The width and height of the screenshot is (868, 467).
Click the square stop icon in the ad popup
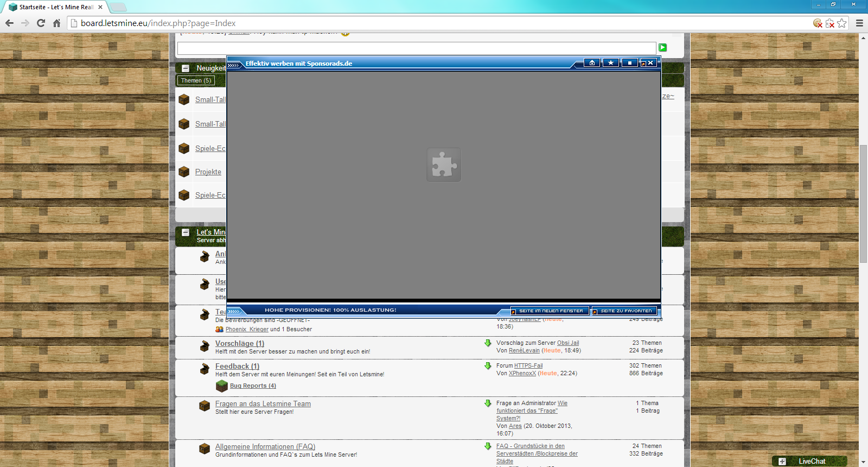tap(629, 63)
